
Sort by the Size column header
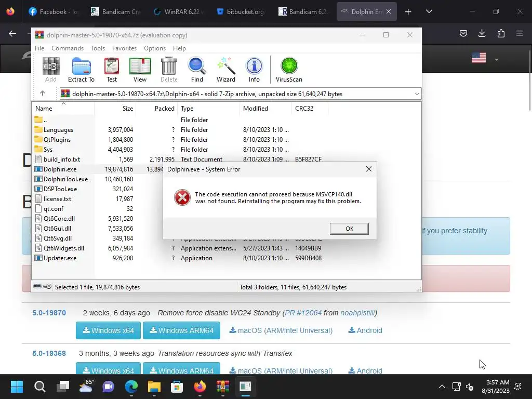click(115, 108)
